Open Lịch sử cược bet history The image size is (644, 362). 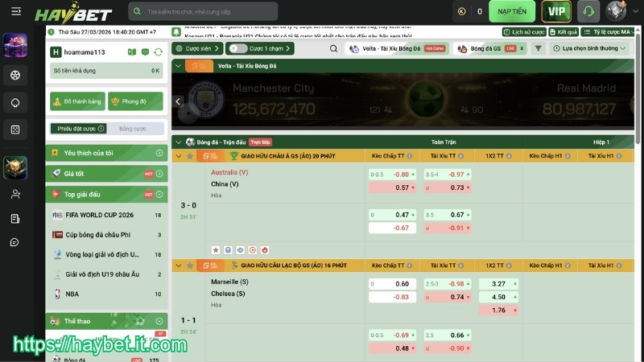[x=524, y=31]
